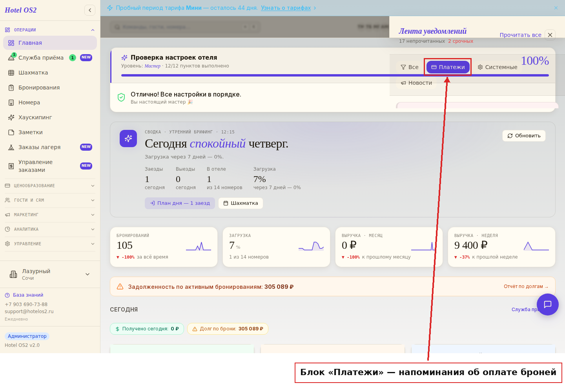Click the settings check progress bar
565x392 pixels.
(335, 75)
